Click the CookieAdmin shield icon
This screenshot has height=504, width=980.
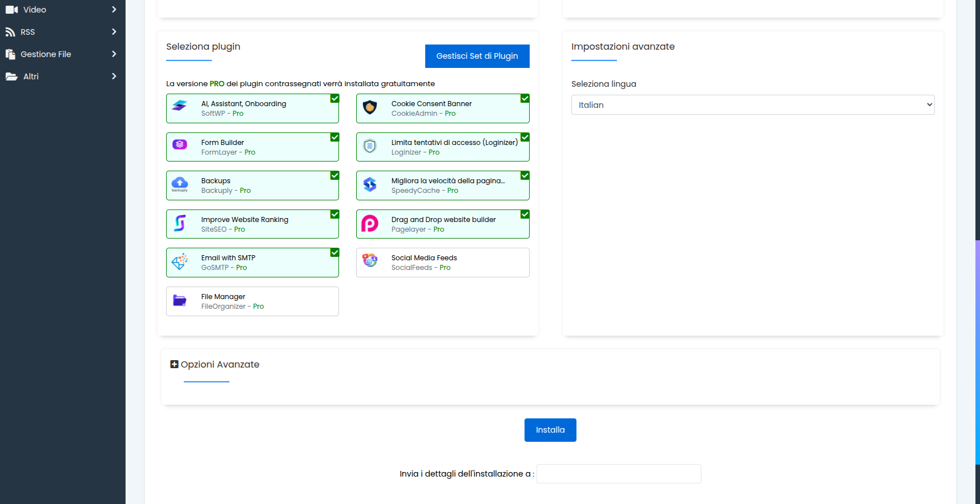tap(370, 107)
